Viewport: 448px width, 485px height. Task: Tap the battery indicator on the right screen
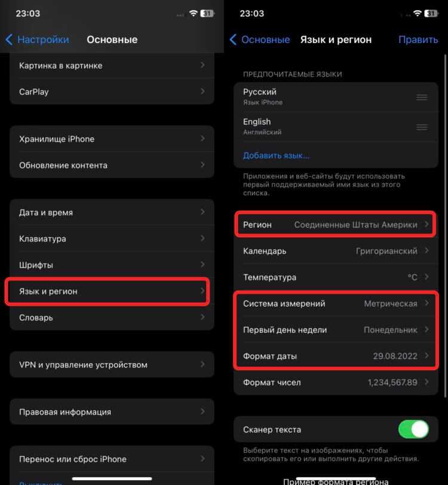coord(431,13)
